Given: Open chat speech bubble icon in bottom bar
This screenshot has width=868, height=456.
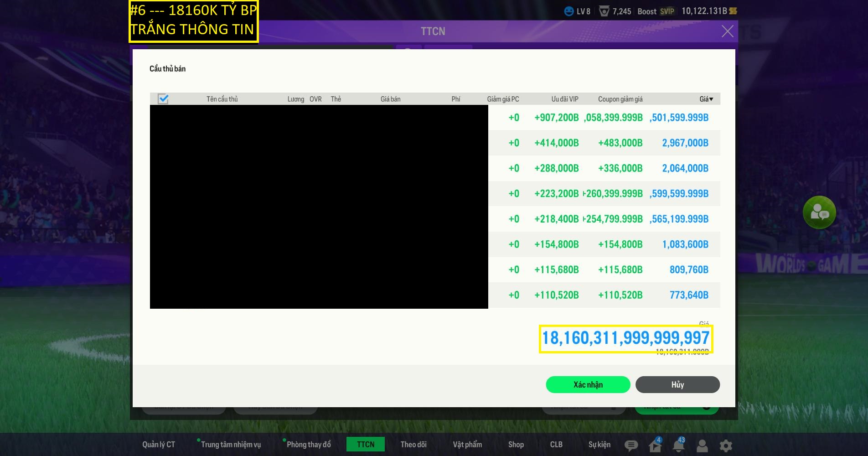Looking at the screenshot, I should 631,445.
